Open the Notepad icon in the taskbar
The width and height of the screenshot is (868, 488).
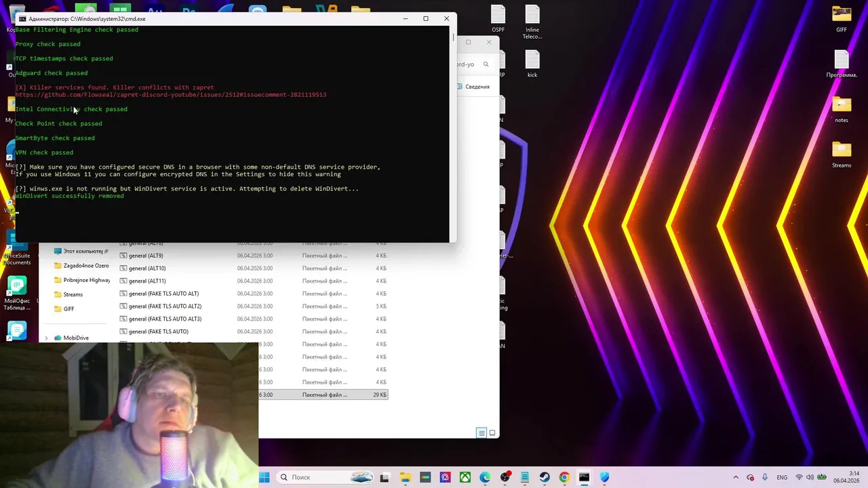point(524,477)
